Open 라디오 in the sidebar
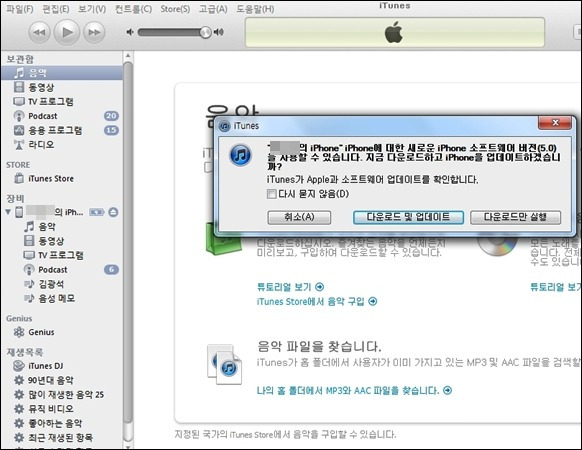Screen dimensions: 582x450 (62, 144)
